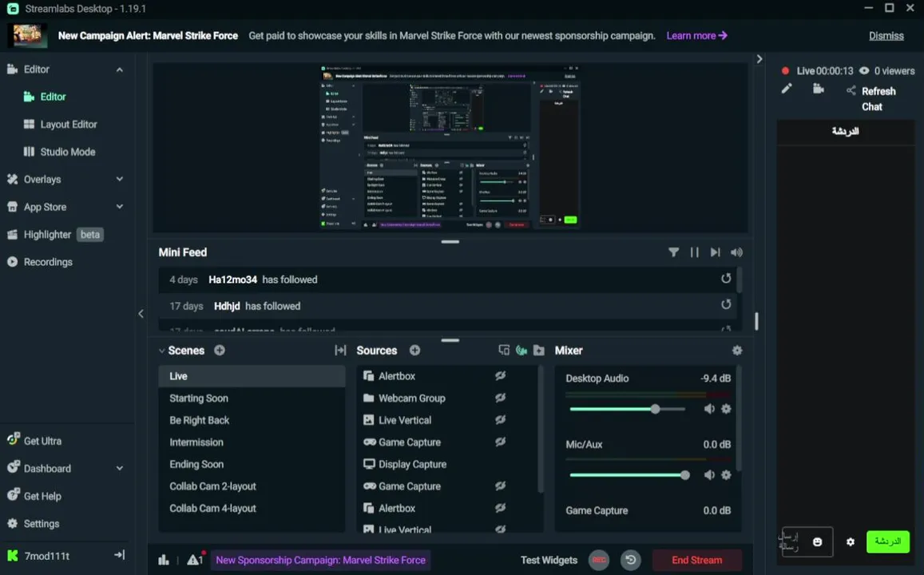Toggle visibility of Webcam Group source
Image resolution: width=924 pixels, height=575 pixels.
coord(500,398)
